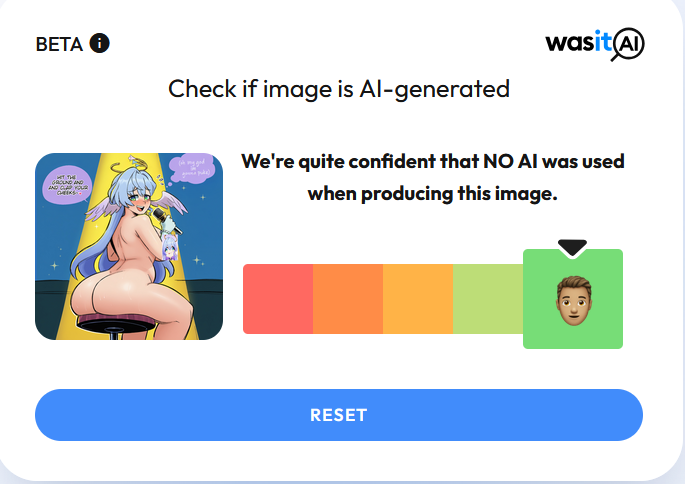The height and width of the screenshot is (484, 685).
Task: Select the light green confidence segment
Action: click(x=488, y=299)
